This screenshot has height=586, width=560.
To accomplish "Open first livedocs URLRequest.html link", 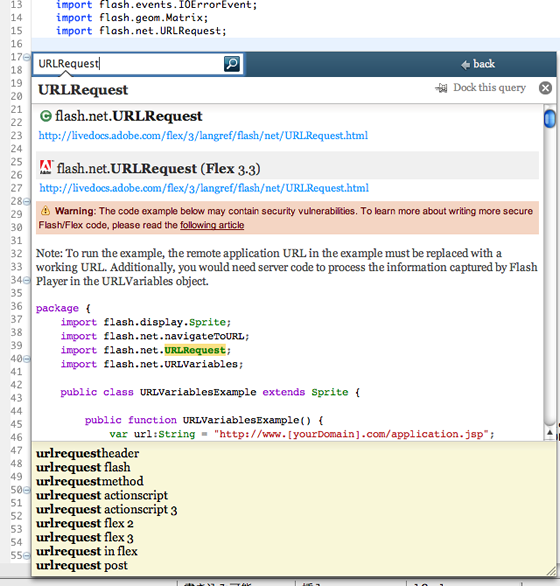I will click(x=203, y=135).
